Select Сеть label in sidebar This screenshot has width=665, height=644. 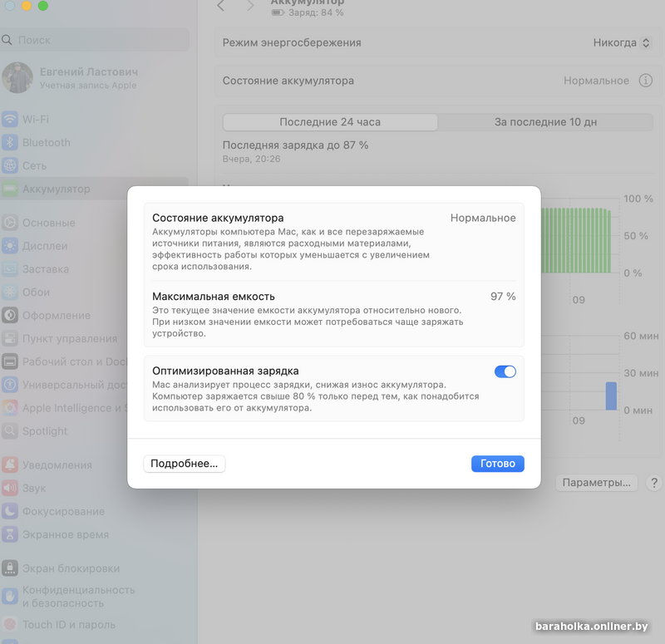pos(34,165)
